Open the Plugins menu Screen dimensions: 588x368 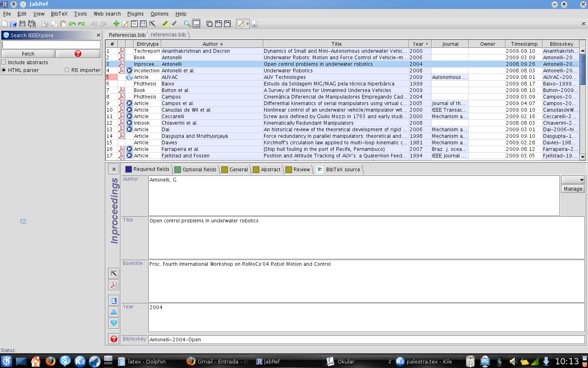pyautogui.click(x=135, y=13)
